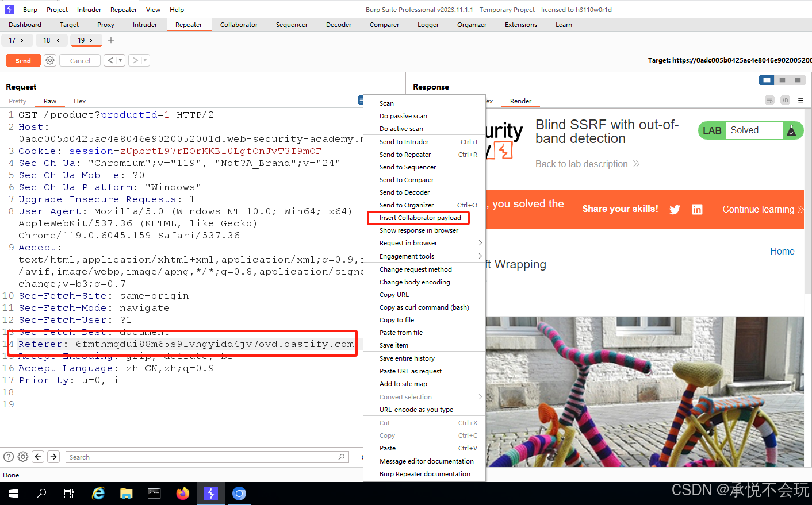The image size is (812, 505).
Task: Switch to side-by-side layout view
Action: [766, 80]
